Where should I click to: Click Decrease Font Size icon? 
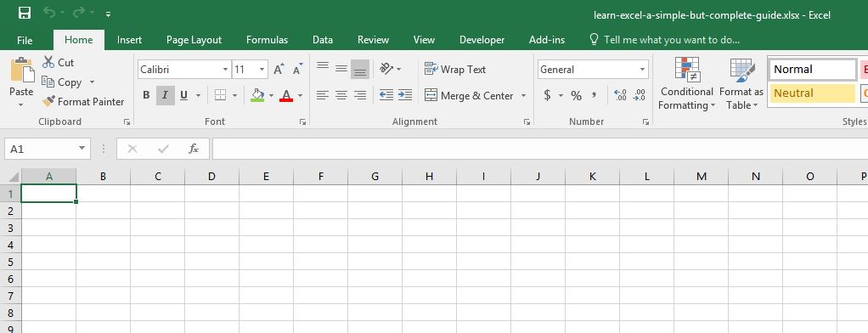298,70
